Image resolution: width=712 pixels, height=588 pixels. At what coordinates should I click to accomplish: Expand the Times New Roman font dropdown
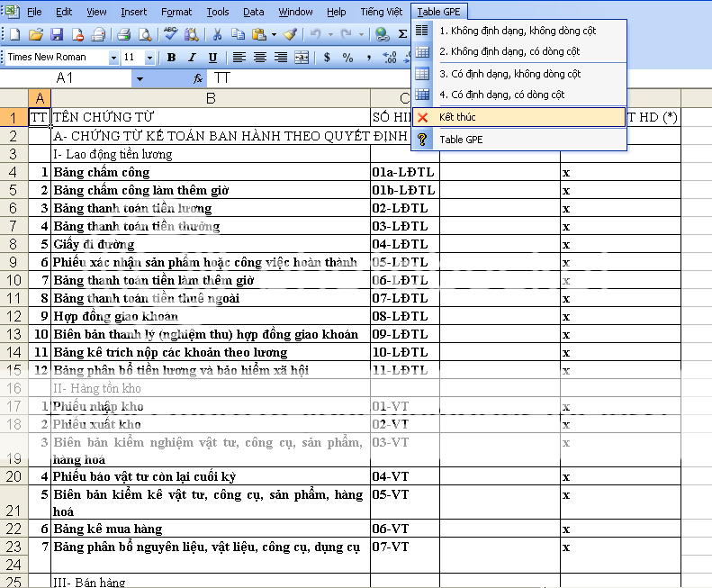tap(113, 58)
